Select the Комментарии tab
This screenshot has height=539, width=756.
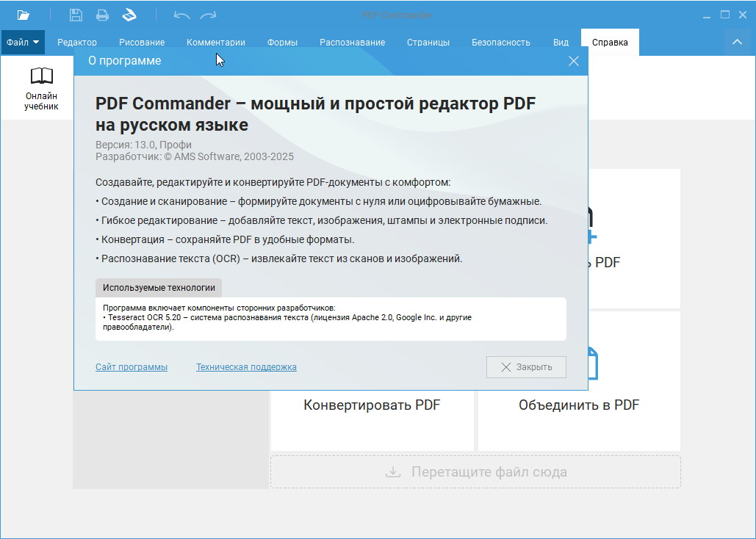click(x=216, y=43)
